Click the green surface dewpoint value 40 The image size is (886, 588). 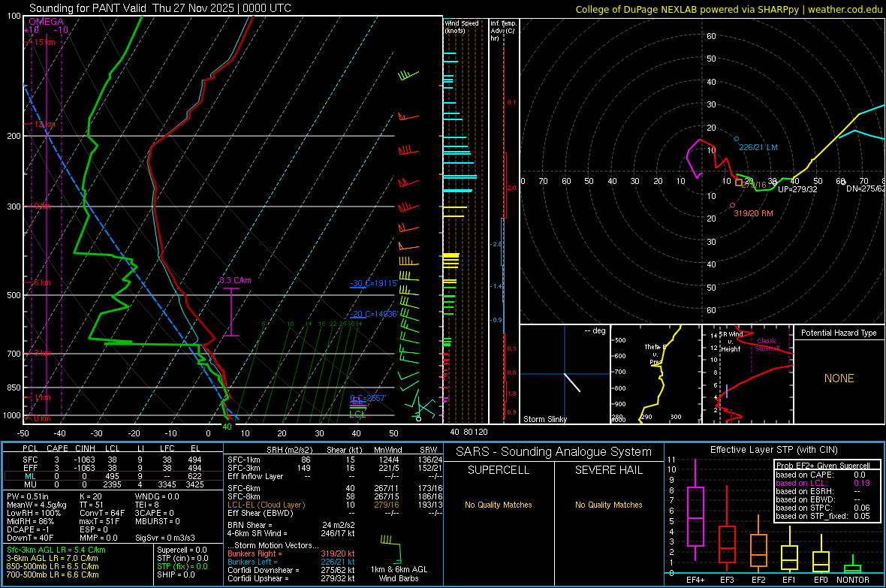click(228, 427)
